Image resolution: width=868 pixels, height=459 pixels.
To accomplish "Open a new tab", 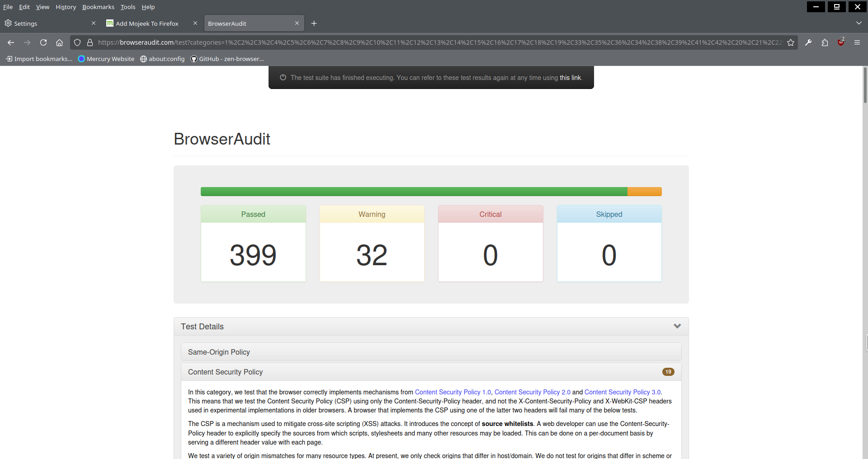I will tap(314, 23).
